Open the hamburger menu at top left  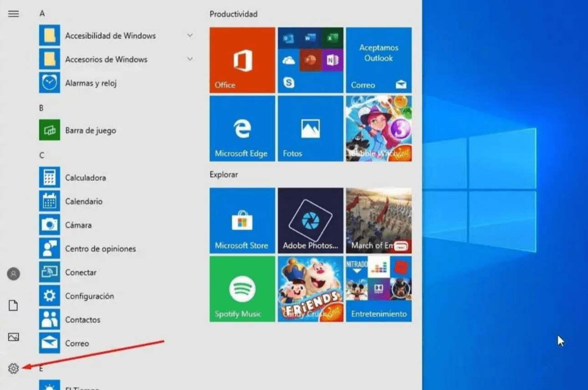[14, 14]
